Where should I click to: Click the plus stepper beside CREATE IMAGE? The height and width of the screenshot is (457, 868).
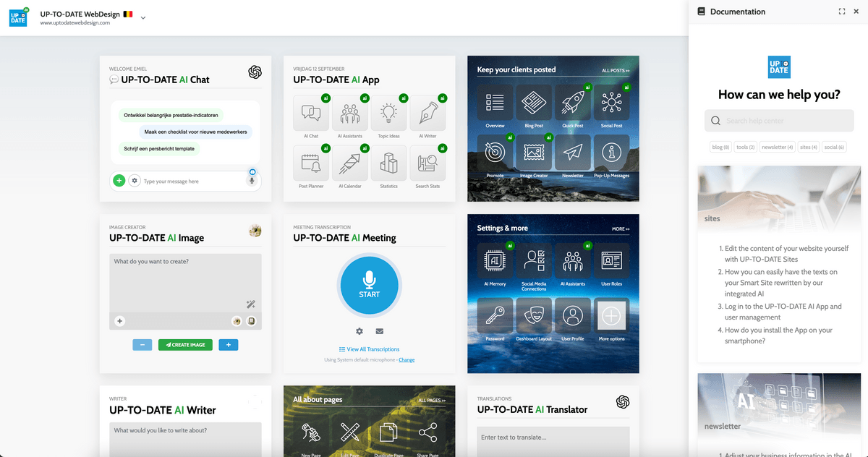[229, 345]
